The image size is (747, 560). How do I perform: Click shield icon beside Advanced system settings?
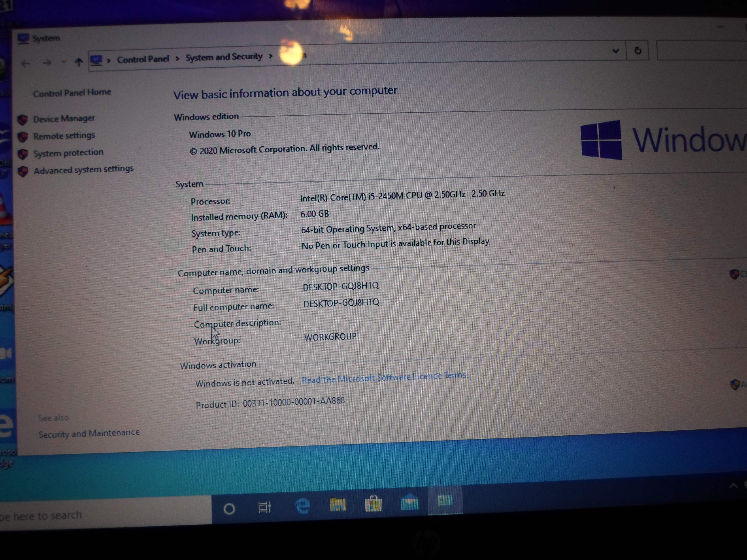pyautogui.click(x=23, y=171)
